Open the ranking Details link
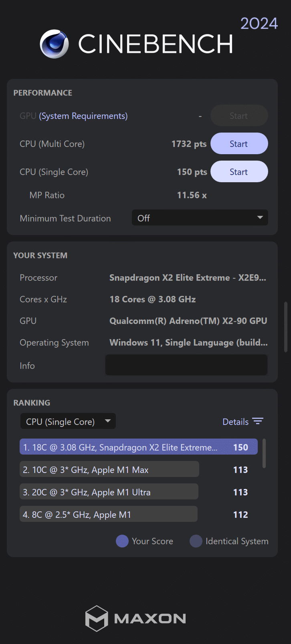Viewport: 291px width, 644px height. [x=236, y=422]
